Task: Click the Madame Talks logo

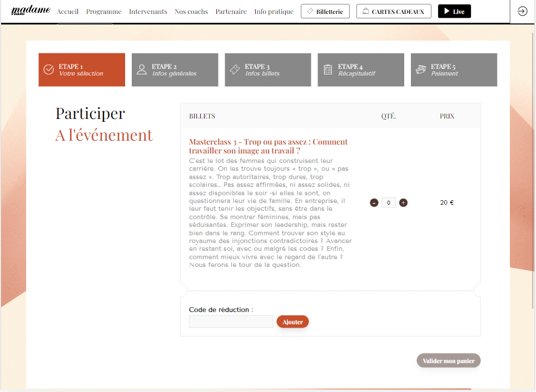Action: (x=31, y=11)
